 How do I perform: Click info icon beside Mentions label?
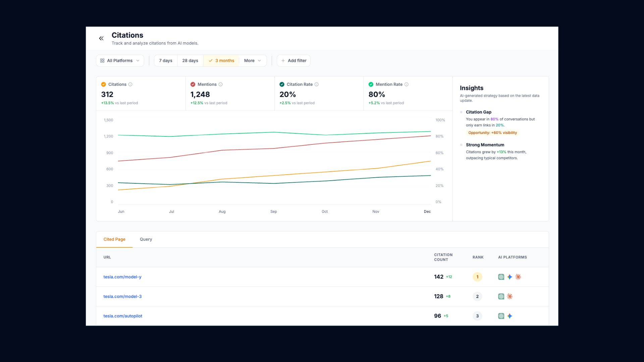[221, 84]
